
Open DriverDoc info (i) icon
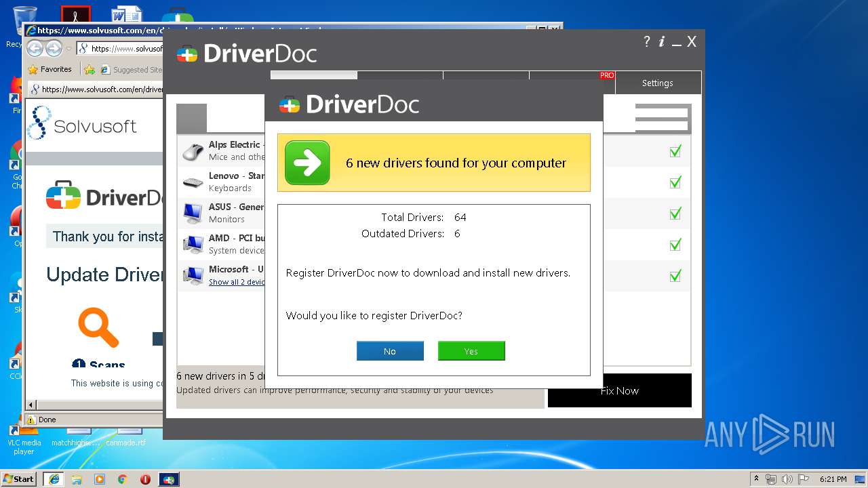(662, 41)
